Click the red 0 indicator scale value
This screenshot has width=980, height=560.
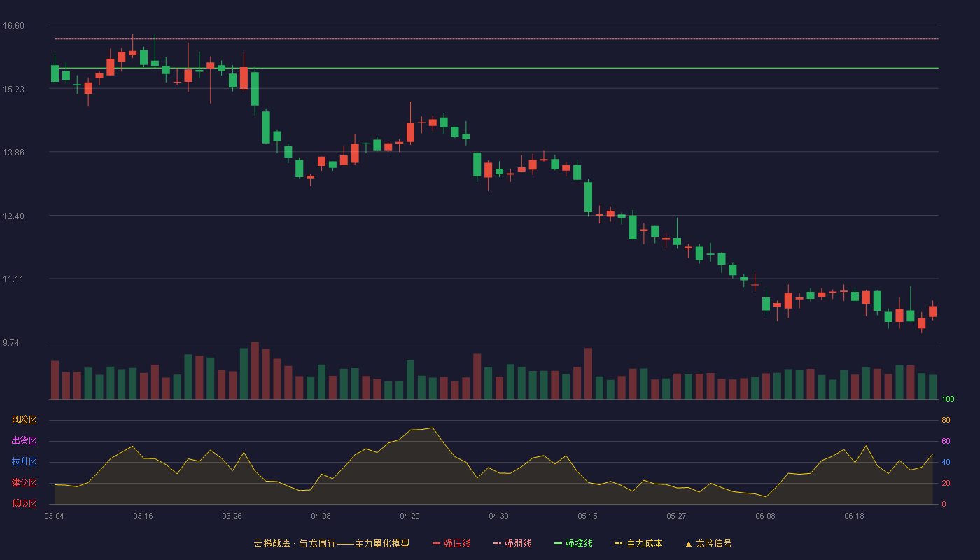(944, 505)
